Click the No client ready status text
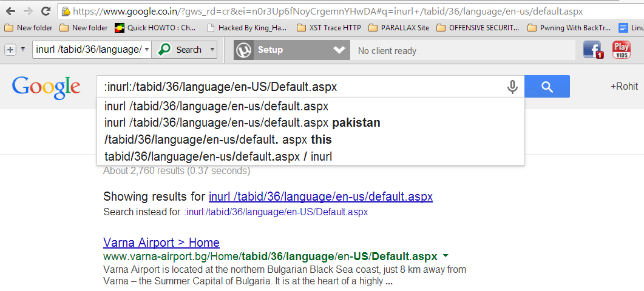This screenshot has width=644, height=291. (387, 51)
